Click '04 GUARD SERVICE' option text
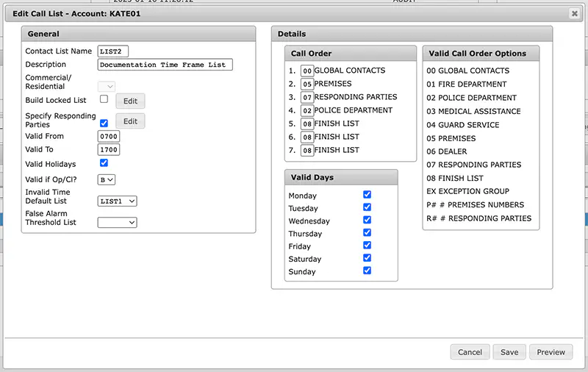 463,125
